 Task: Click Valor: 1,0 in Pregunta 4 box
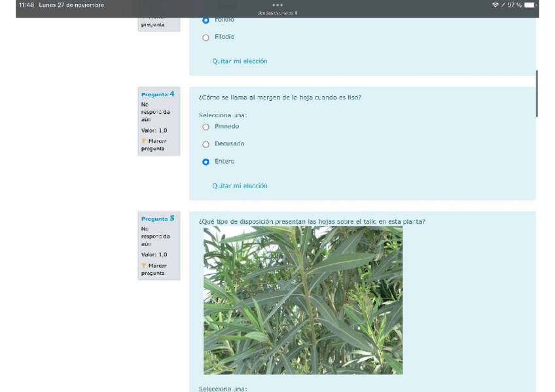pyautogui.click(x=154, y=130)
